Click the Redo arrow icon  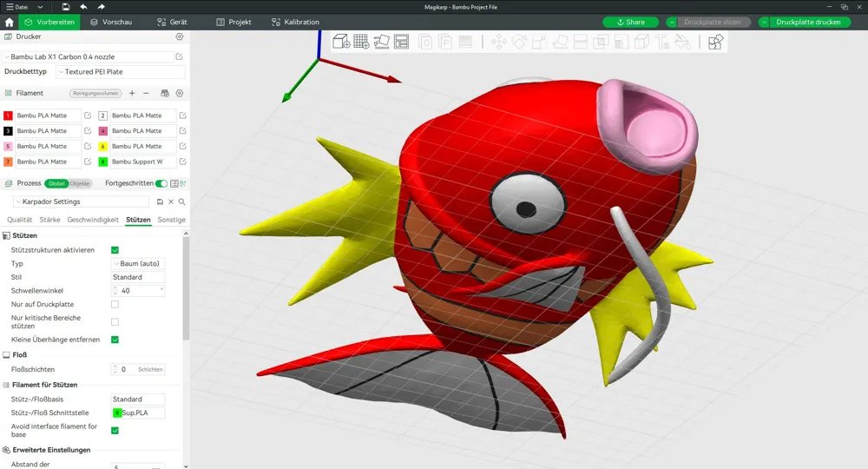(101, 7)
